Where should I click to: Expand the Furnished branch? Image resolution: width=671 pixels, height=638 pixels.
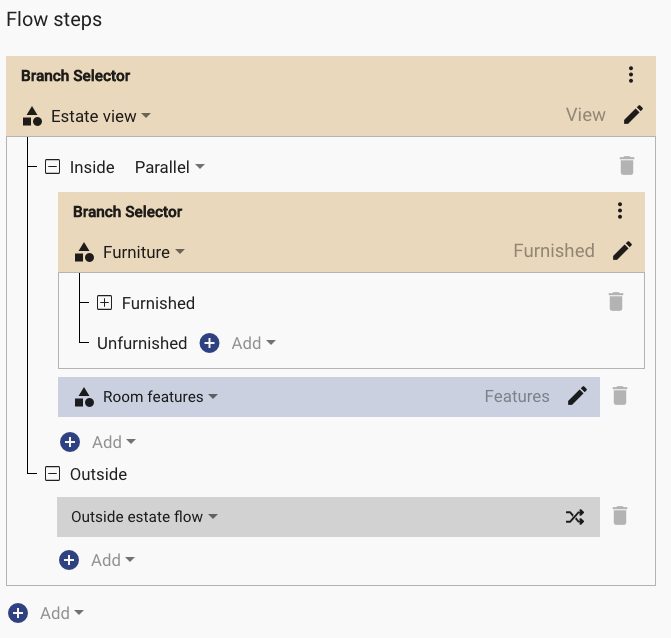[104, 303]
